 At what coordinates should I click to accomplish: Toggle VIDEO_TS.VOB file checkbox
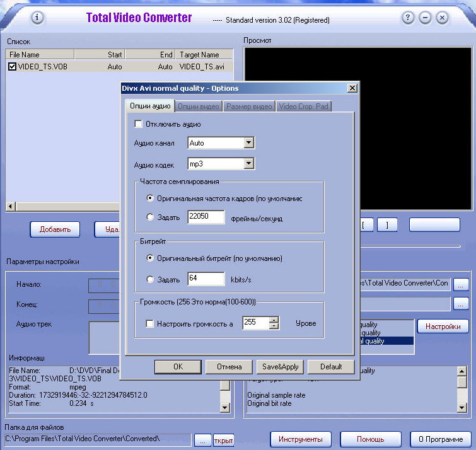[x=12, y=66]
